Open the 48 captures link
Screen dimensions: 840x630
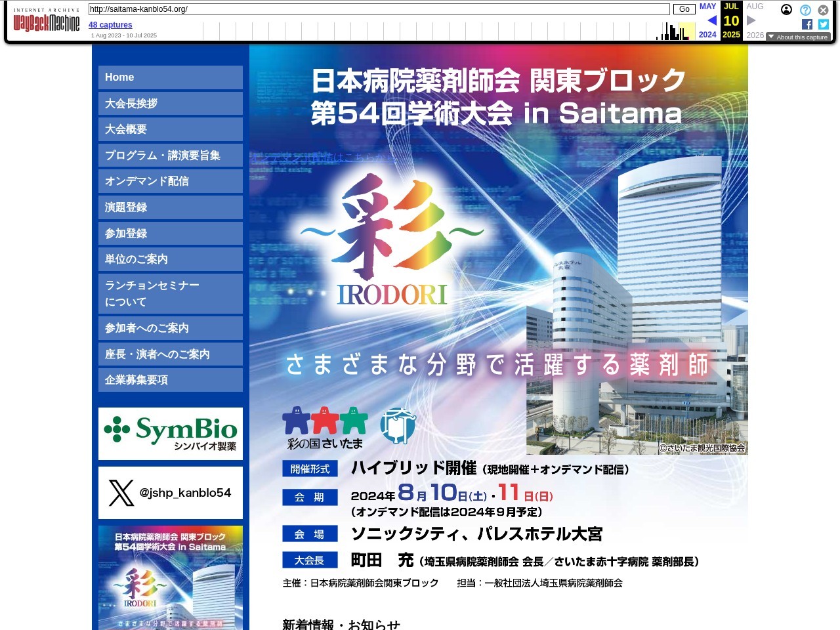pos(110,25)
